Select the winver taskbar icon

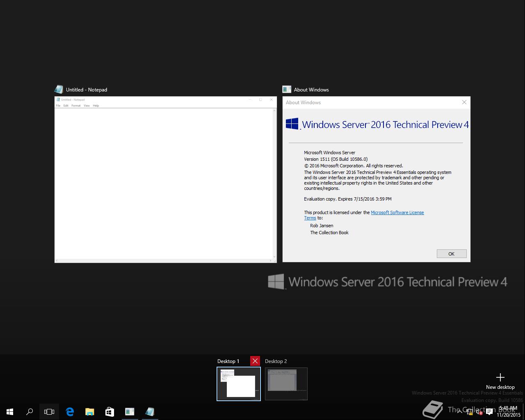(130, 411)
